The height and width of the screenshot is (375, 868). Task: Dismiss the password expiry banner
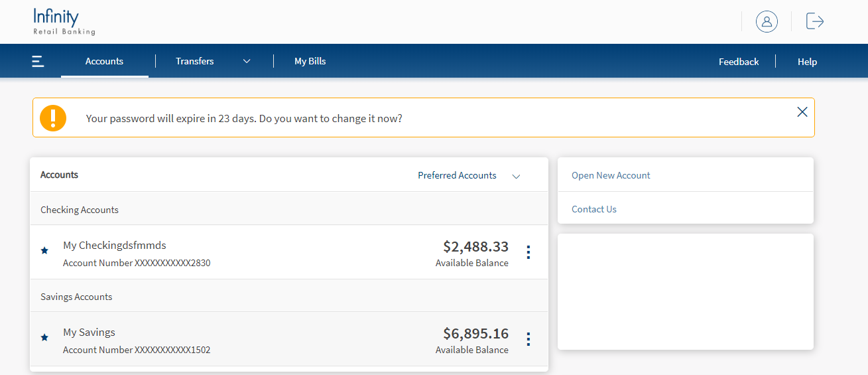802,112
